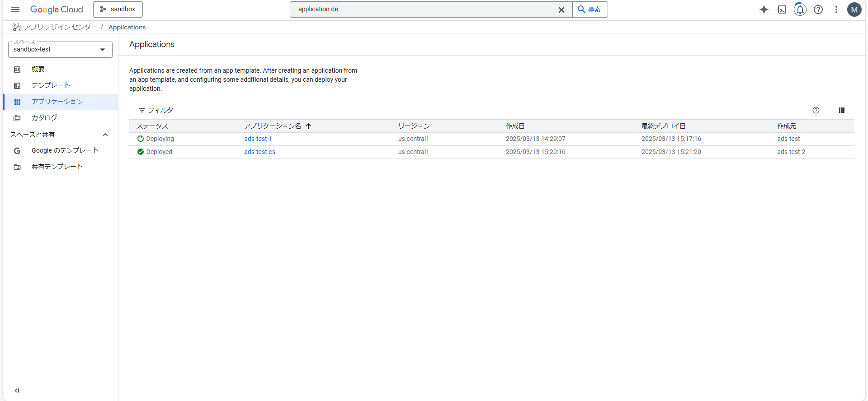Click the Deployed status text
Viewport: 868px width, 401px height.
coord(159,152)
